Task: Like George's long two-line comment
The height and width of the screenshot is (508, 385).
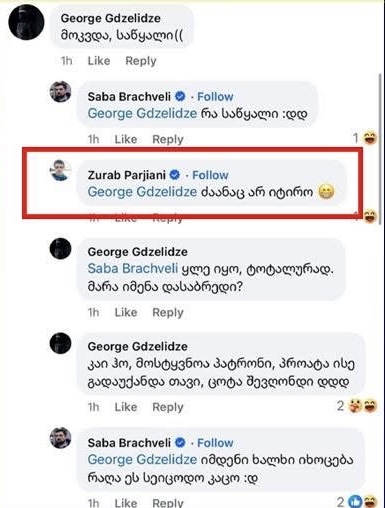Action: (126, 407)
